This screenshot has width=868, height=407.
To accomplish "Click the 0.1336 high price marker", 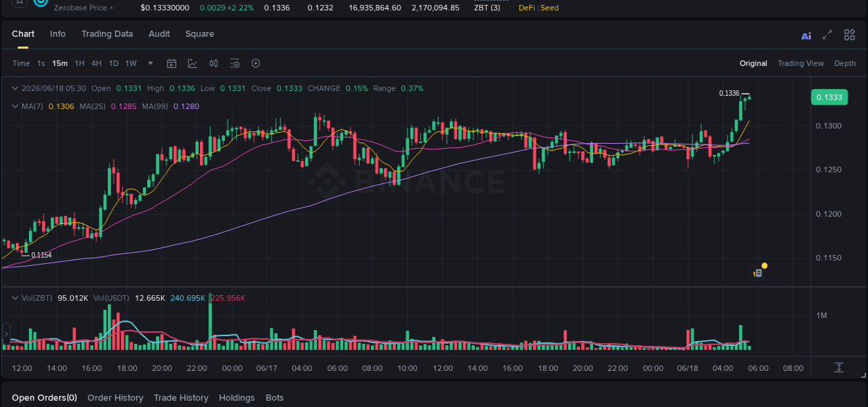I will click(729, 93).
